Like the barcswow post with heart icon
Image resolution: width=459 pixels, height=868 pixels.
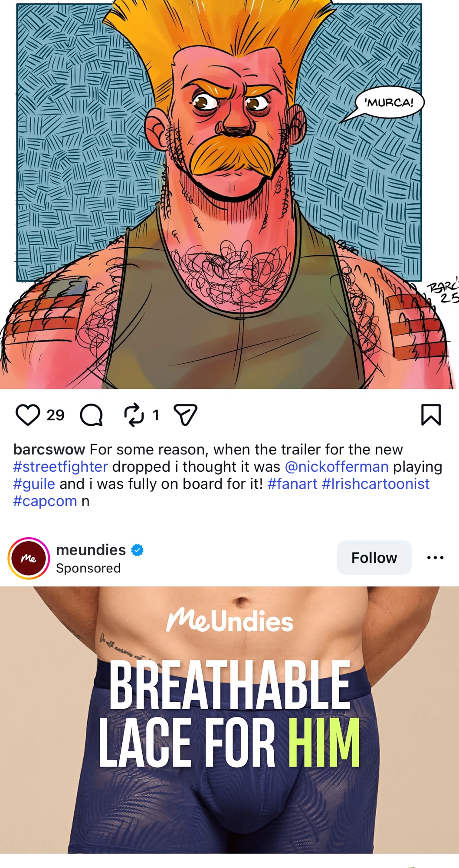pyautogui.click(x=28, y=415)
